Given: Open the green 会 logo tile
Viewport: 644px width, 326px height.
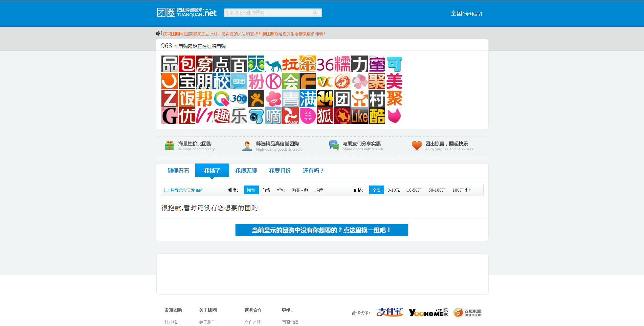Looking at the screenshot, I should 290,81.
